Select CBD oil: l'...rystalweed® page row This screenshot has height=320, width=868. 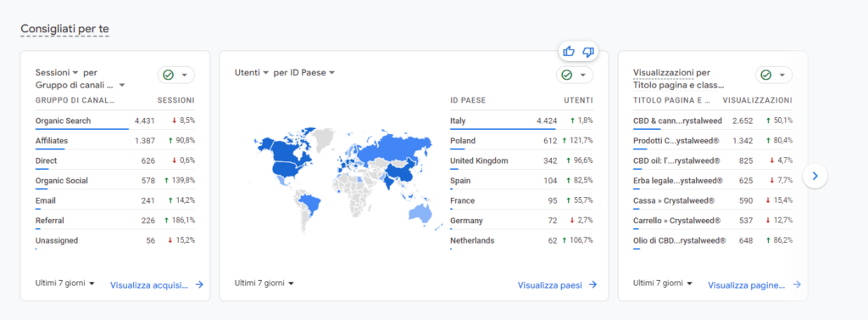[x=713, y=160]
